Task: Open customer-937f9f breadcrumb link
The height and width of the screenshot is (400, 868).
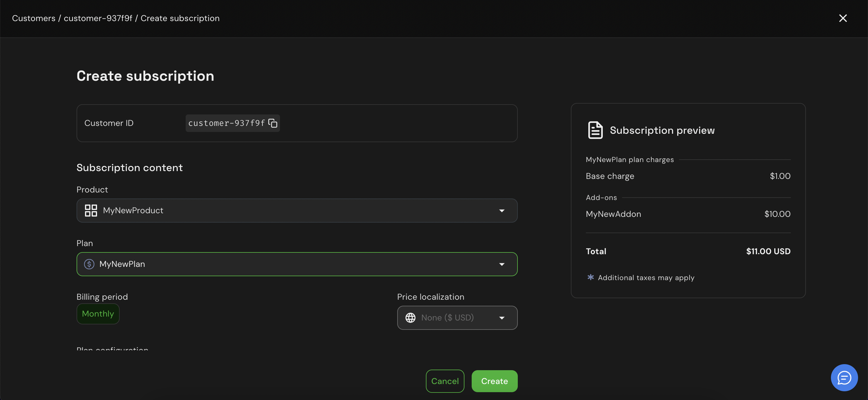Action: pos(98,18)
